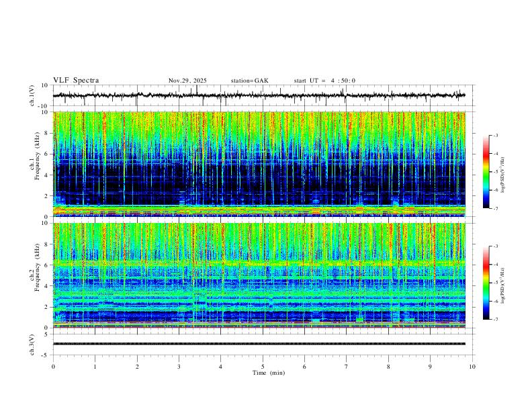
Task: Select the date text "Nov.29, 2025"
Action: pos(187,81)
